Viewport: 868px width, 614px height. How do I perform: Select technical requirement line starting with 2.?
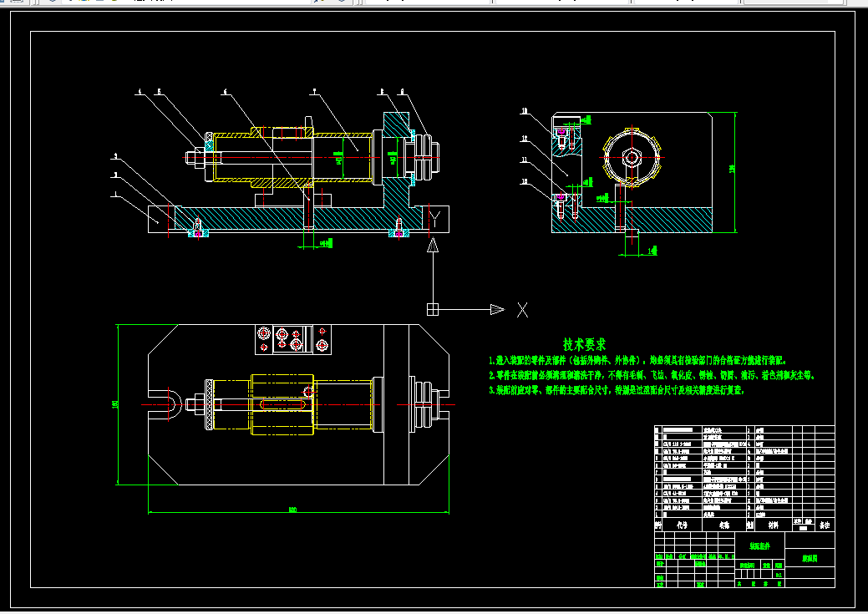(x=652, y=375)
